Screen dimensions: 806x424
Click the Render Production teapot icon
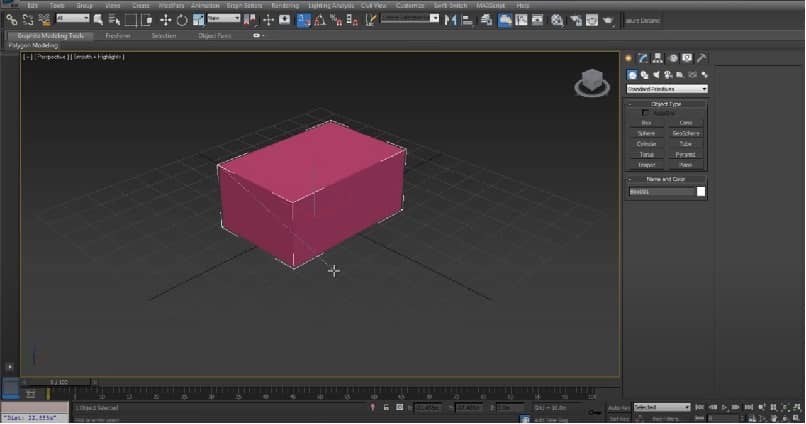pos(608,20)
